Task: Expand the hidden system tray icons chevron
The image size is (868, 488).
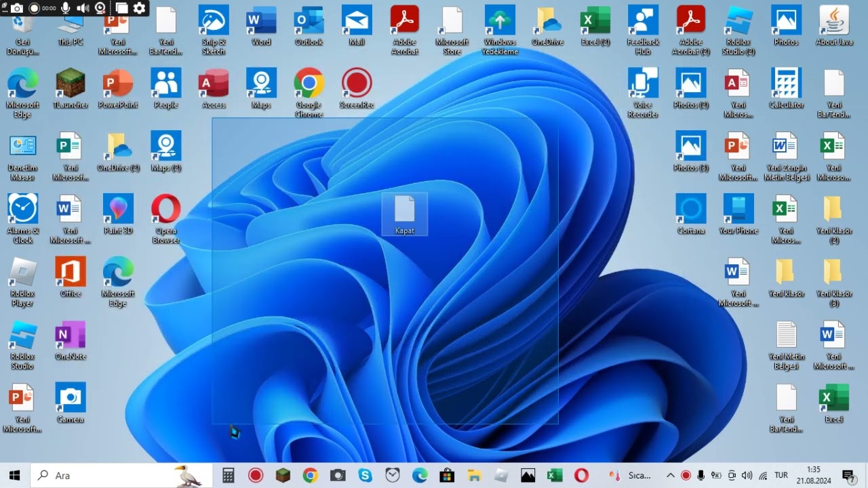Action: pyautogui.click(x=670, y=476)
